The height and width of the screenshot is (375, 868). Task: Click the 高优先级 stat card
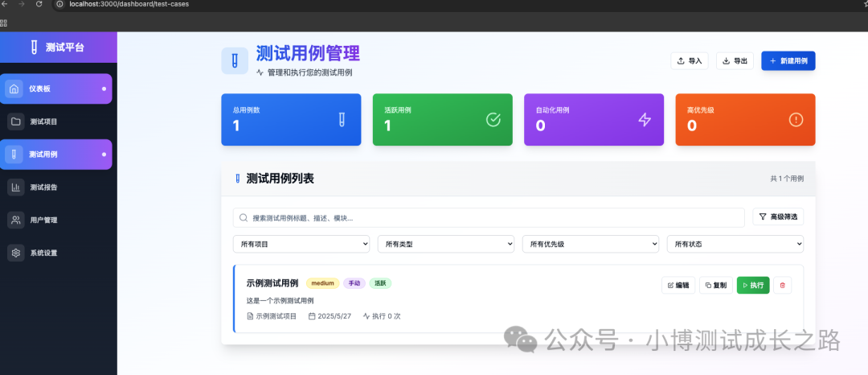745,120
